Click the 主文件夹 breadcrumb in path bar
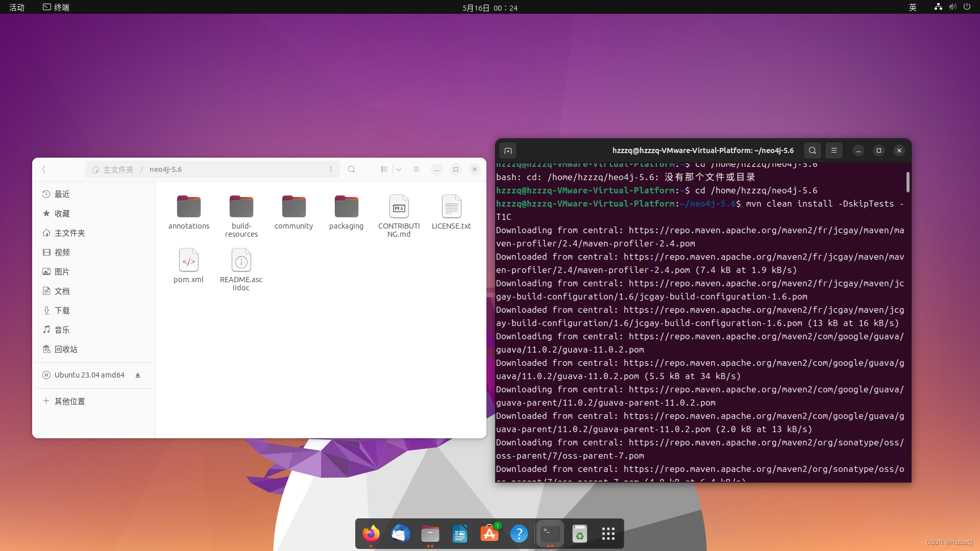Viewport: 980px width, 551px height. (113, 169)
